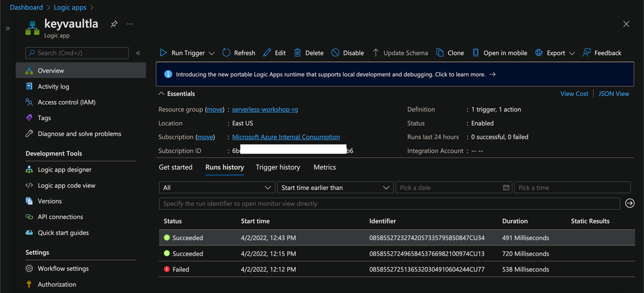Disable the logic app
Image resolution: width=644 pixels, height=293 pixels.
[347, 53]
